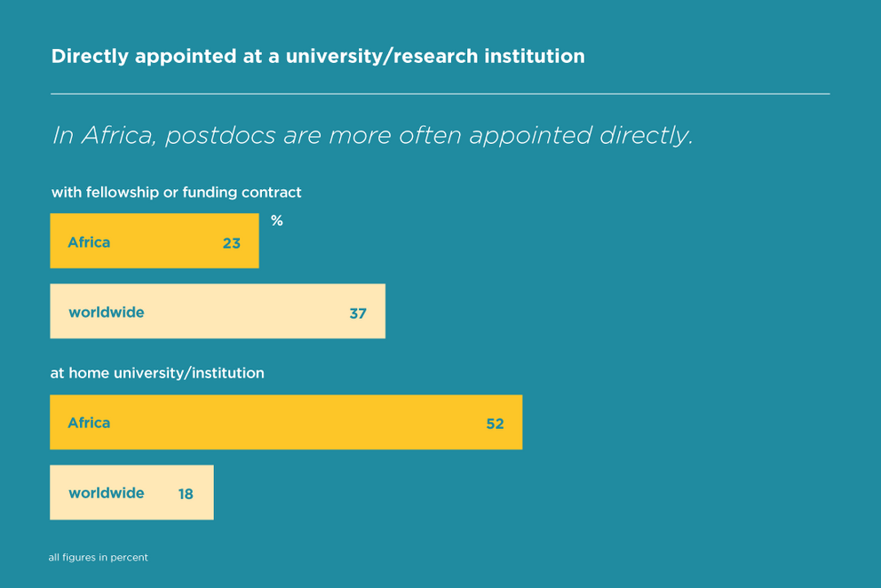Viewport: 881px width, 588px height.
Task: Click 'Africa' label in the fellowship bar
Action: coord(89,242)
